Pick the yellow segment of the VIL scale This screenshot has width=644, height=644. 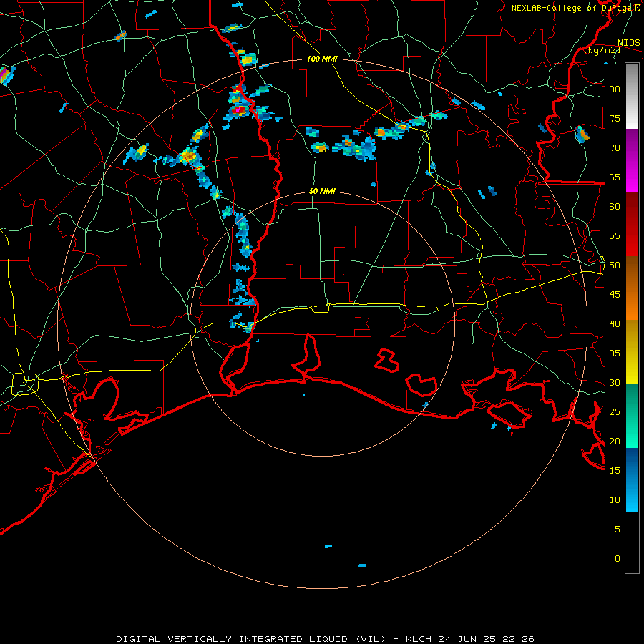(x=632, y=352)
